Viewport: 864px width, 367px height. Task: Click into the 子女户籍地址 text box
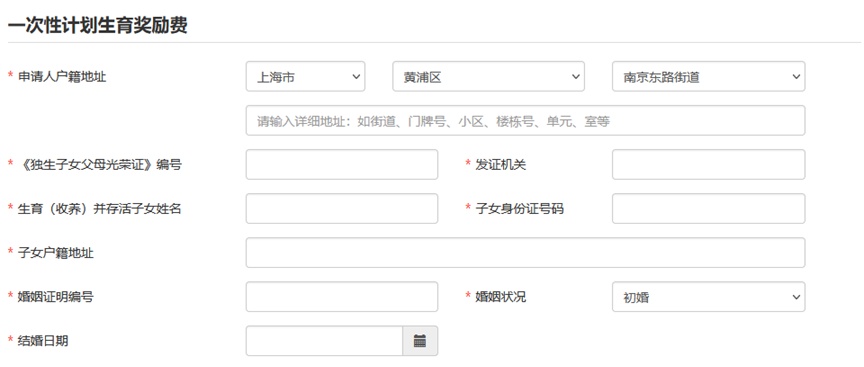pyautogui.click(x=525, y=253)
